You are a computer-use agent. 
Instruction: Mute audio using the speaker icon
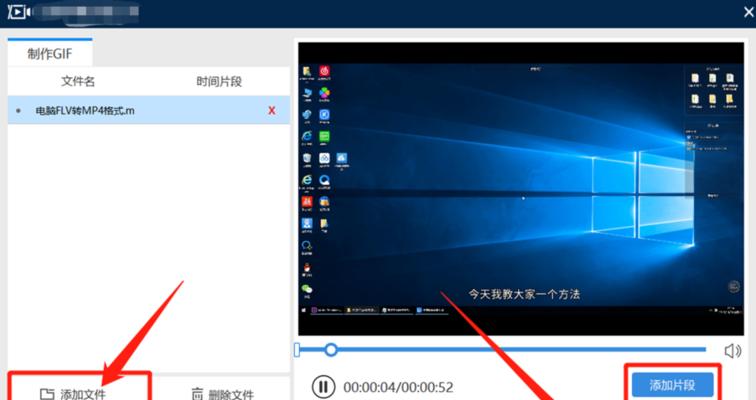click(x=732, y=350)
